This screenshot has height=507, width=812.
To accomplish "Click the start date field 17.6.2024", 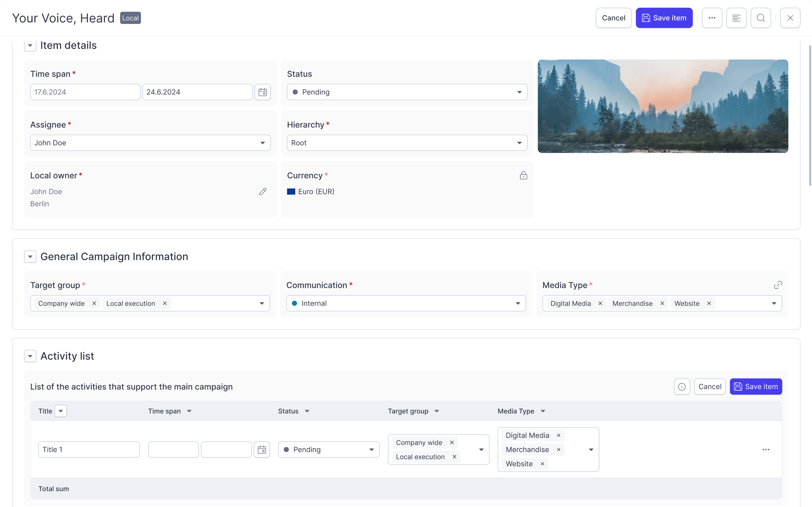I will 85,92.
